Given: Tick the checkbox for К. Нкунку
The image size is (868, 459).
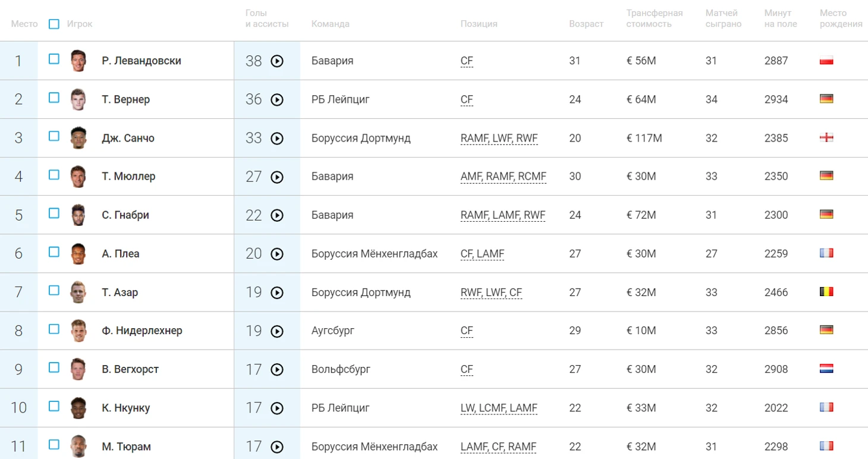Looking at the screenshot, I should pos(54,406).
